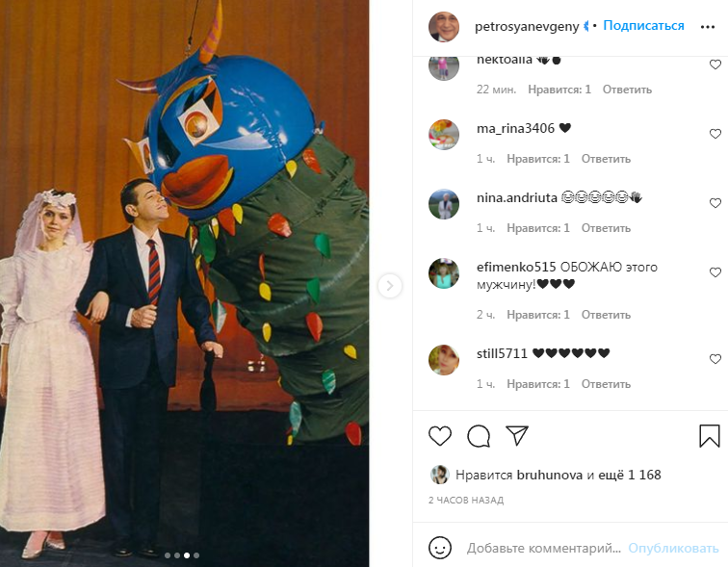Like the comment by still5711
Viewport: 728px width, 567px height.
715,359
